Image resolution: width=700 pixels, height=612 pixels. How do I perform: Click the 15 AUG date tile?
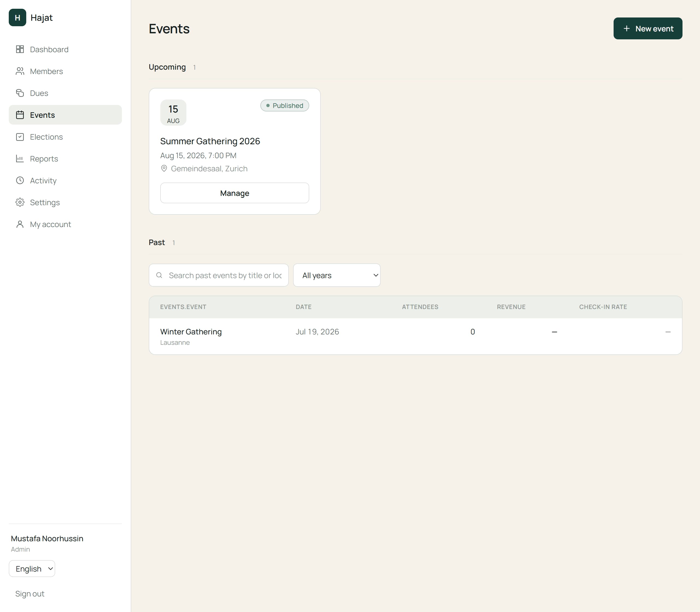[173, 112]
